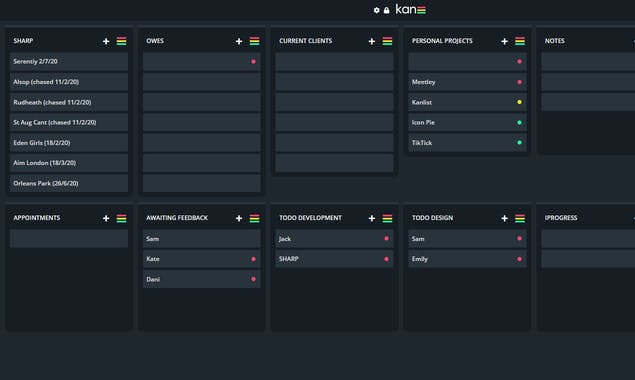635x380 pixels.
Task: Open Orleans Park (26/6/20) card
Action: [69, 183]
